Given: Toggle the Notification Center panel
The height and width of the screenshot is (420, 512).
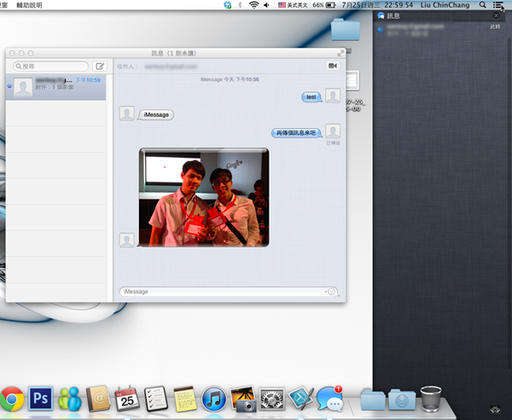Looking at the screenshot, I should pos(498,5).
